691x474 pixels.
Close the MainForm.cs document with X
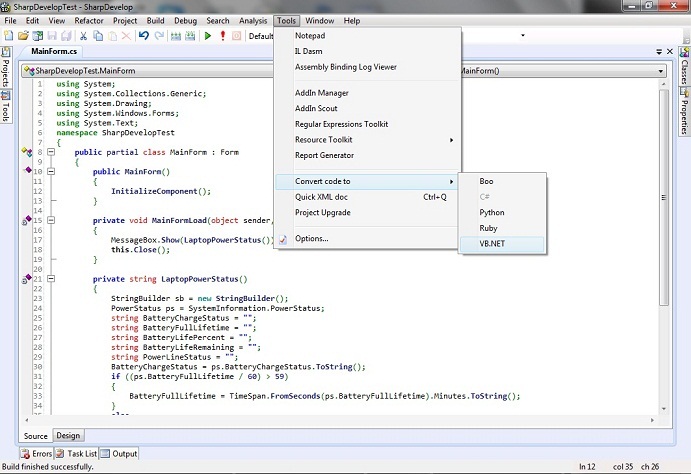[x=670, y=52]
